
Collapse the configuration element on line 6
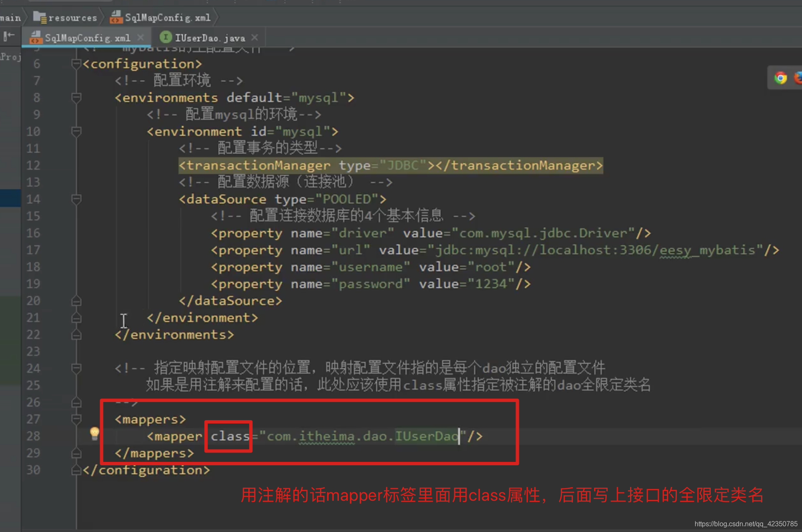coord(76,64)
